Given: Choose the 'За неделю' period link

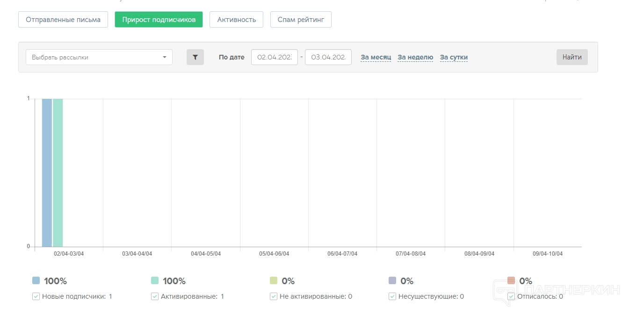Looking at the screenshot, I should point(415,58).
